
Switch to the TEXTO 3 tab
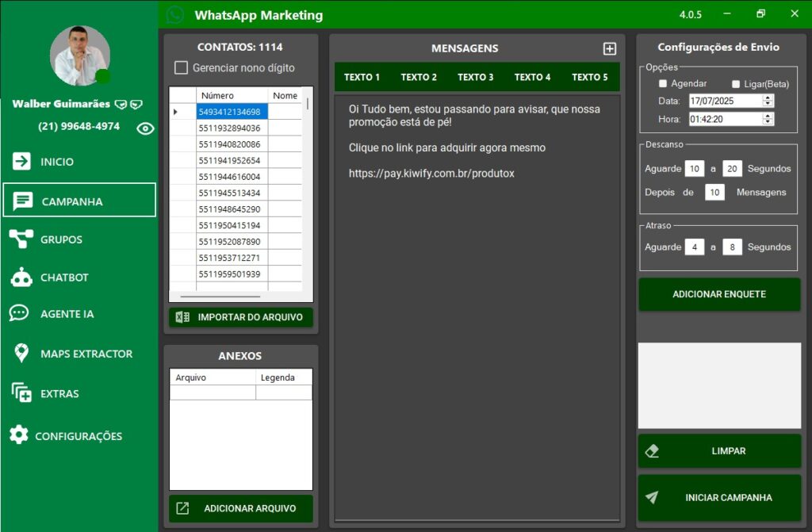(475, 77)
